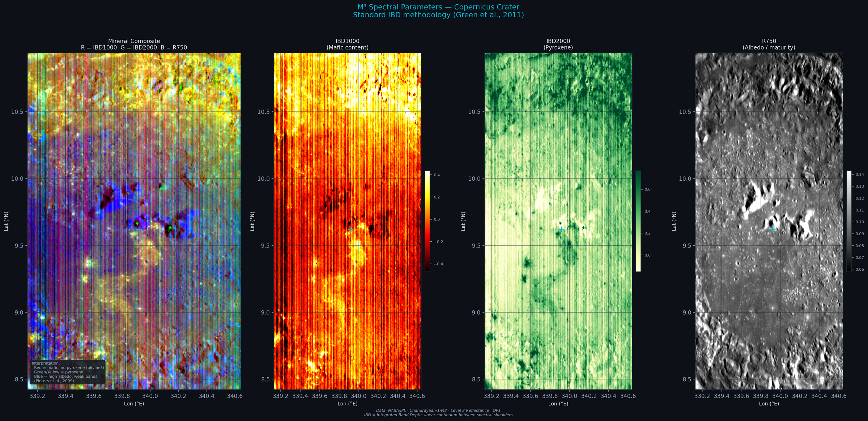
Task: Click the '0.4' tick on the IBD1000 colorbar
Action: pyautogui.click(x=437, y=175)
